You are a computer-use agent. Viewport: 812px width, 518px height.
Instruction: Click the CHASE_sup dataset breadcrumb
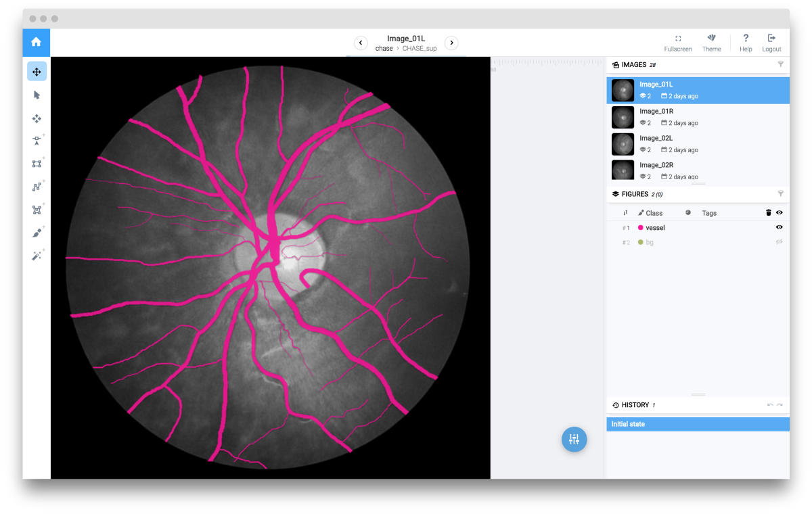(420, 49)
